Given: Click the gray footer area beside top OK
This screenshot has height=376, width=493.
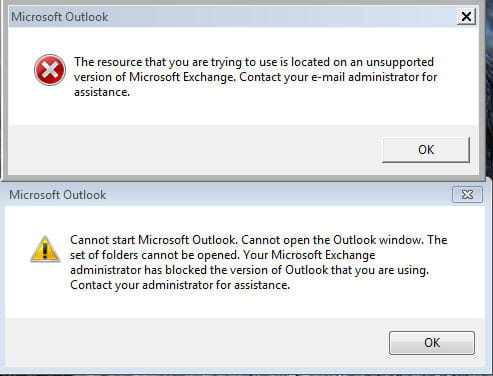Looking at the screenshot, I should (195, 150).
